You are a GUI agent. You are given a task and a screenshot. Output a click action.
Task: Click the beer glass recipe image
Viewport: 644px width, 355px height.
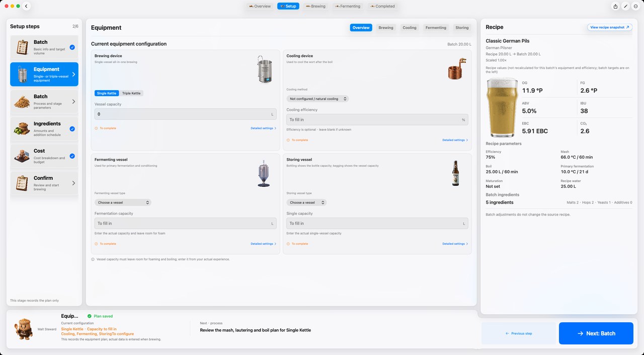[502, 107]
